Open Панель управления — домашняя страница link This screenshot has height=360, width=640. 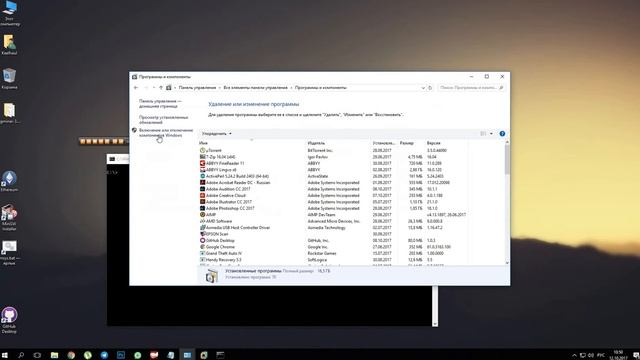click(160, 104)
